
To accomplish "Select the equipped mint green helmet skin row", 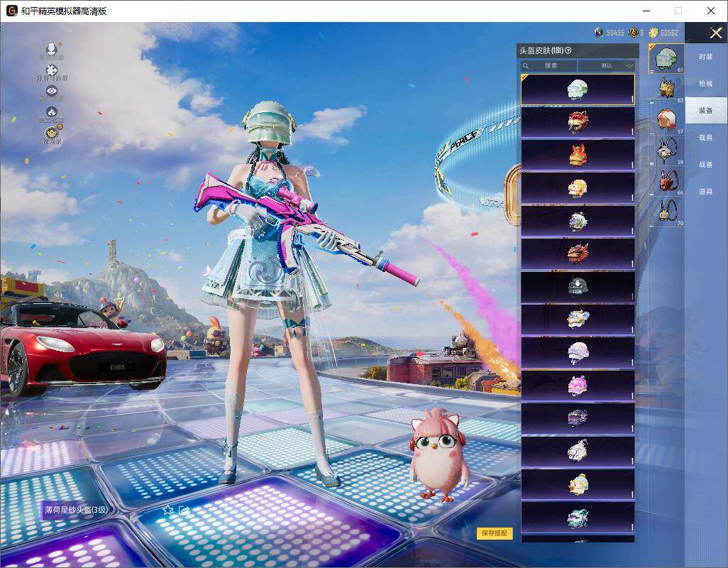I will (578, 89).
